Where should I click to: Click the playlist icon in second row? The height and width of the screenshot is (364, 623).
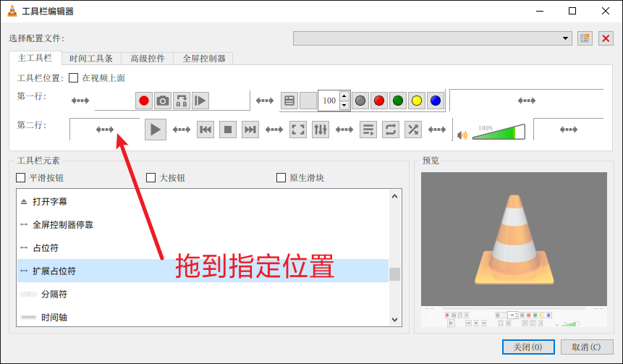[x=368, y=130]
